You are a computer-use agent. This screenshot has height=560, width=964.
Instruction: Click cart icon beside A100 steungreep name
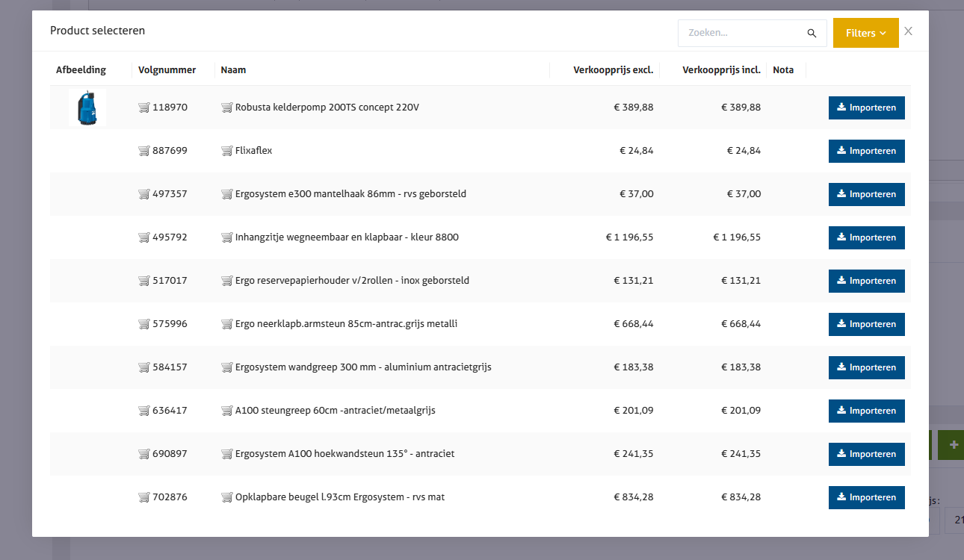[x=227, y=411]
